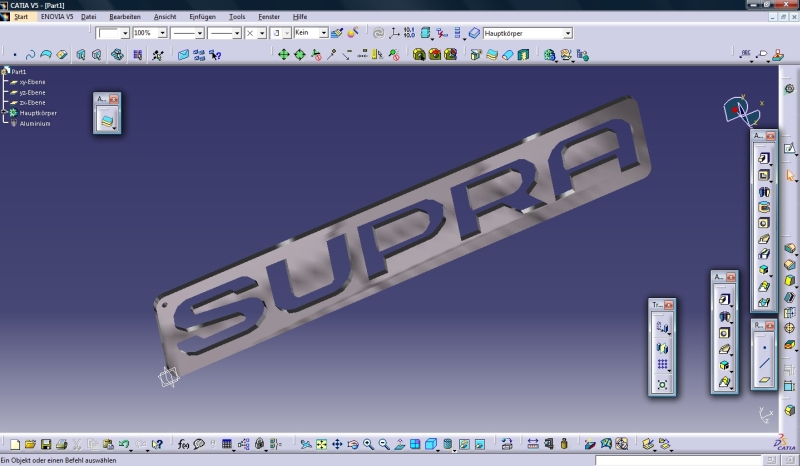Click the multi-view window icon
The image size is (800, 466).
point(415,444)
